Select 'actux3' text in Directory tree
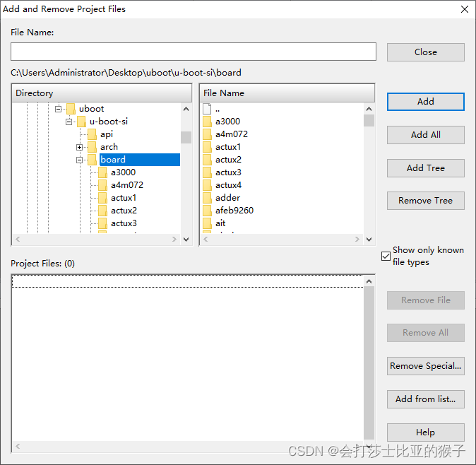Screen dimensions: 476x465 tap(124, 223)
